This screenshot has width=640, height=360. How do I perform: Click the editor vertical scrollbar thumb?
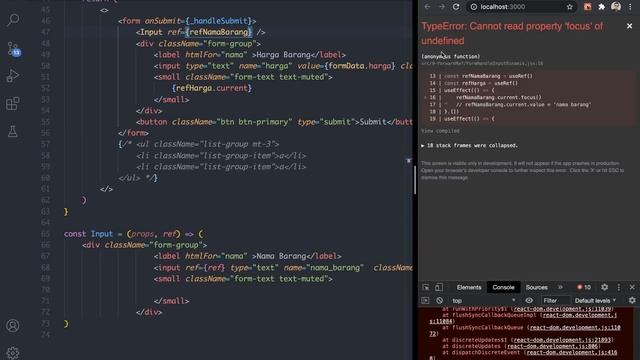415,180
